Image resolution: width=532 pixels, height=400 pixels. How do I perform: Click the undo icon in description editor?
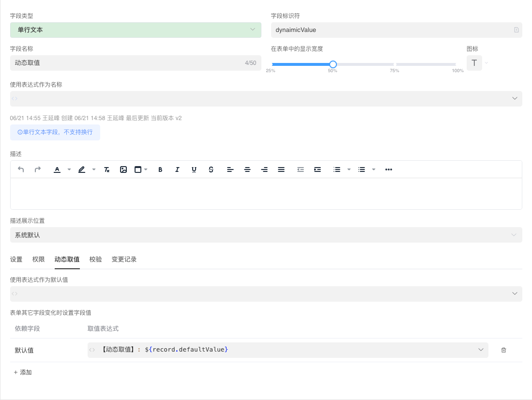pos(21,169)
